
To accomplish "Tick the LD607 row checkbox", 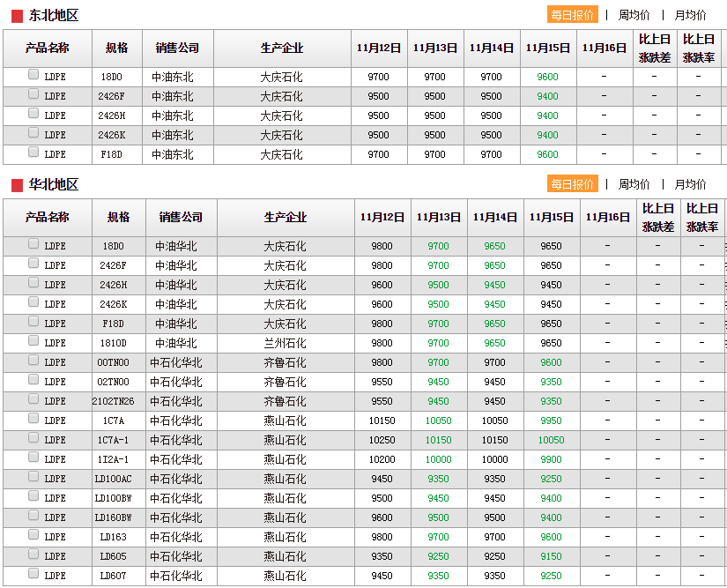I will [33, 574].
